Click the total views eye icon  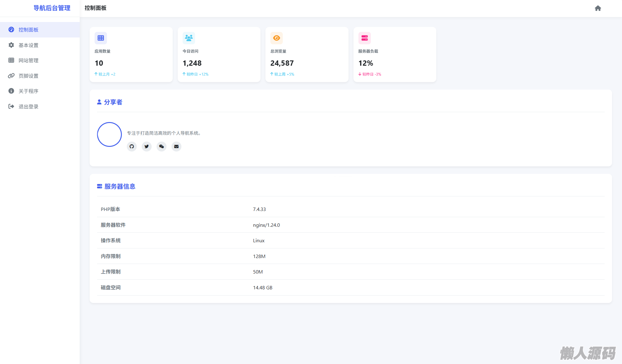[x=277, y=38]
